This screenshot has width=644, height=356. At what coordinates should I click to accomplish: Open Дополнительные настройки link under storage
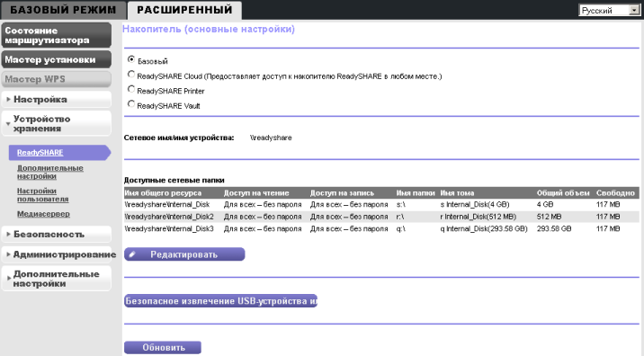pyautogui.click(x=49, y=172)
